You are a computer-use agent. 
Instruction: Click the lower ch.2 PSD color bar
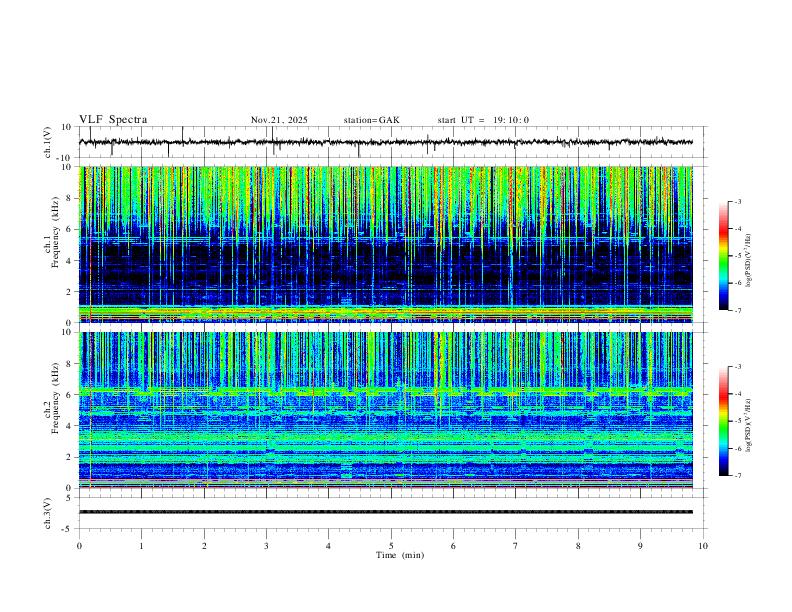pyautogui.click(x=723, y=421)
